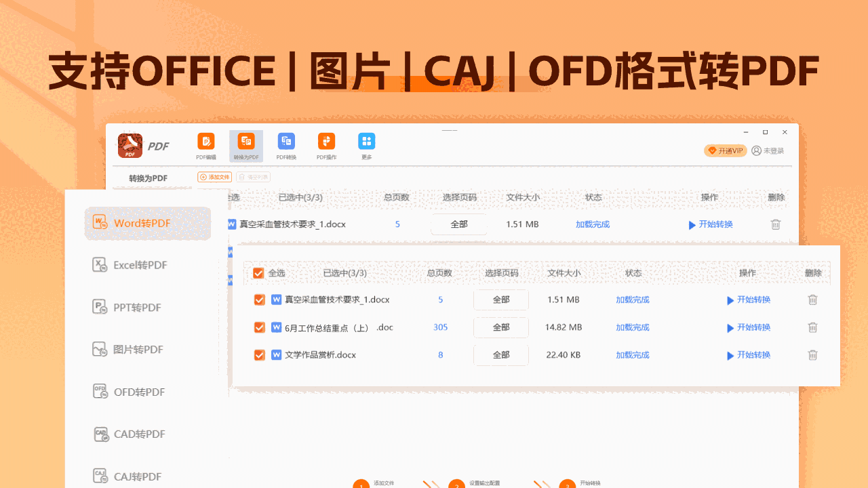Open the PDF转换 tool icon
Viewport: 868px width, 488px height.
click(x=286, y=142)
